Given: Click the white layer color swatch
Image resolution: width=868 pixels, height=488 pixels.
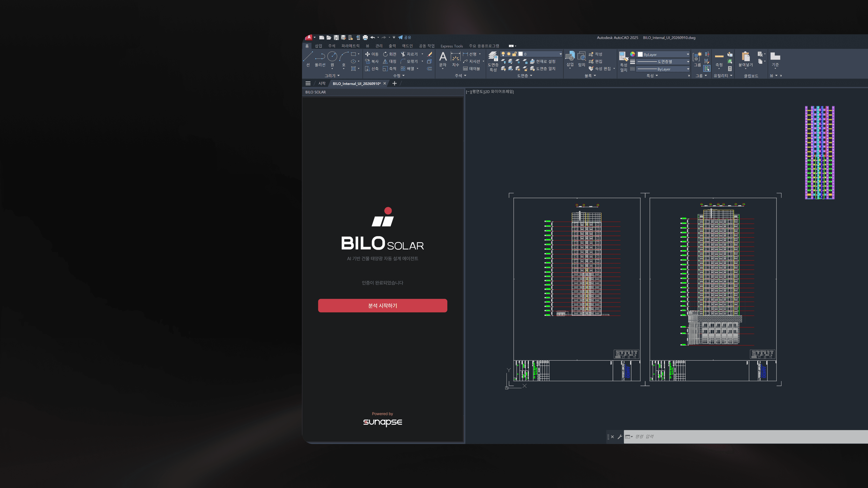Looking at the screenshot, I should pos(520,54).
